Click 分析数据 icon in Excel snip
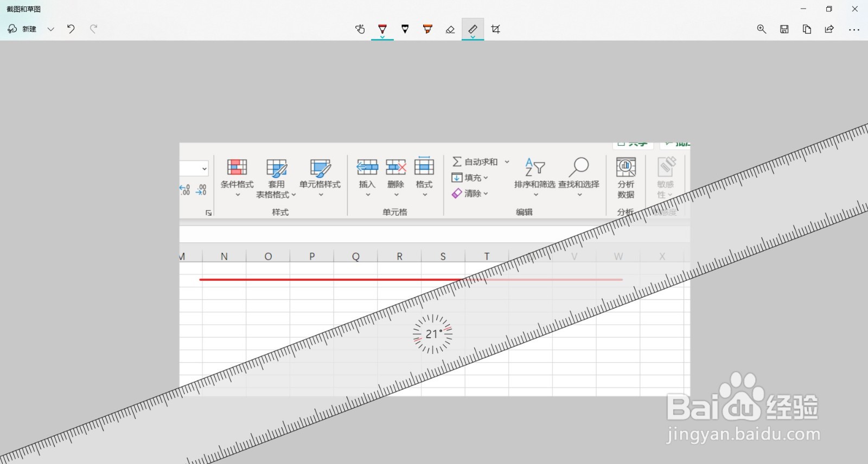The width and height of the screenshot is (868, 464). (626, 167)
